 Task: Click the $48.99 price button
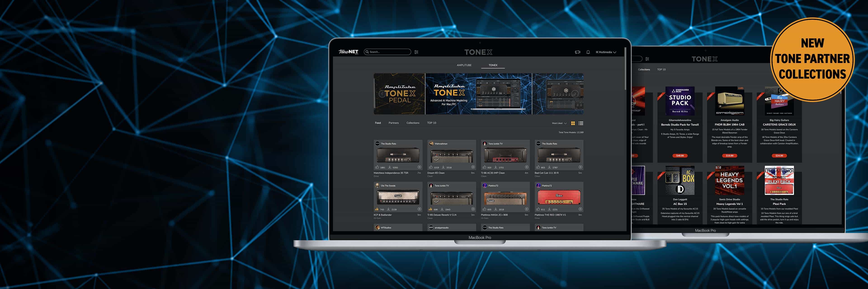point(680,156)
